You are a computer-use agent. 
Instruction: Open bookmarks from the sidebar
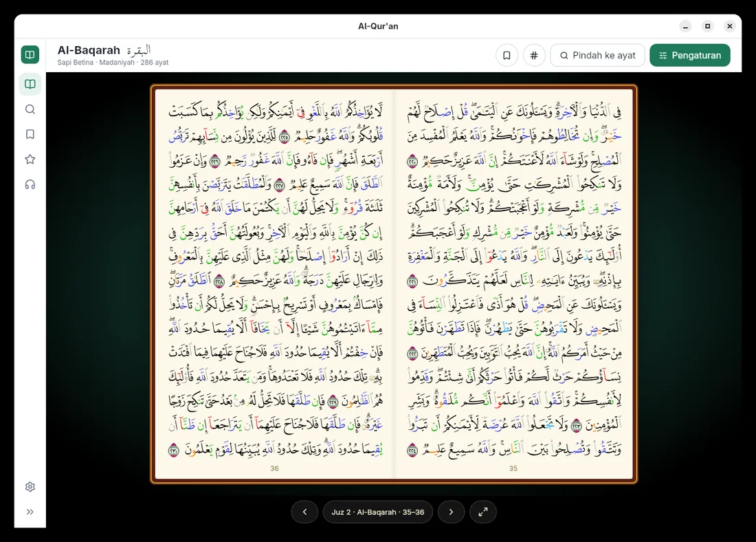tap(30, 134)
